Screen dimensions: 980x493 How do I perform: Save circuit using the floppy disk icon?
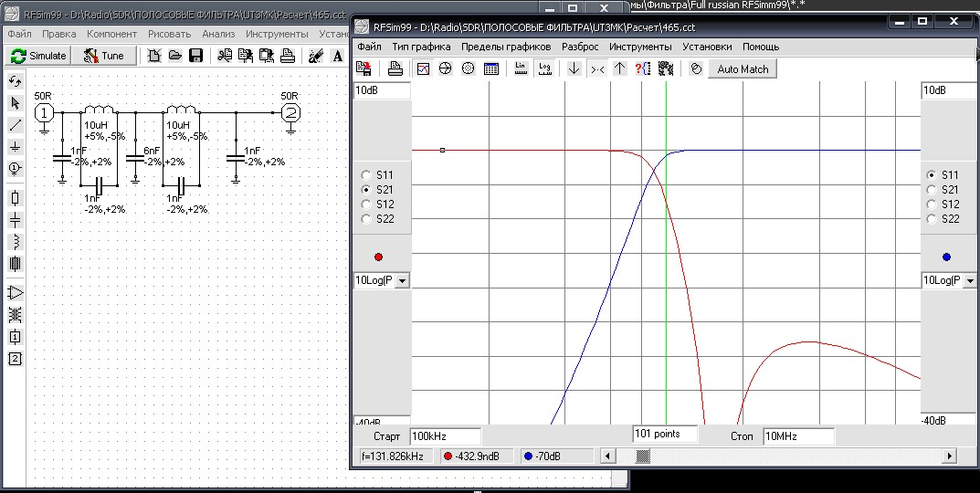pyautogui.click(x=195, y=56)
